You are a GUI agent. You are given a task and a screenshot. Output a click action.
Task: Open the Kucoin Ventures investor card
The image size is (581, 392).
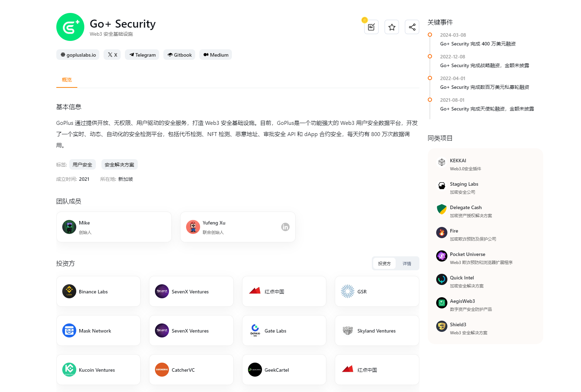coord(98,370)
